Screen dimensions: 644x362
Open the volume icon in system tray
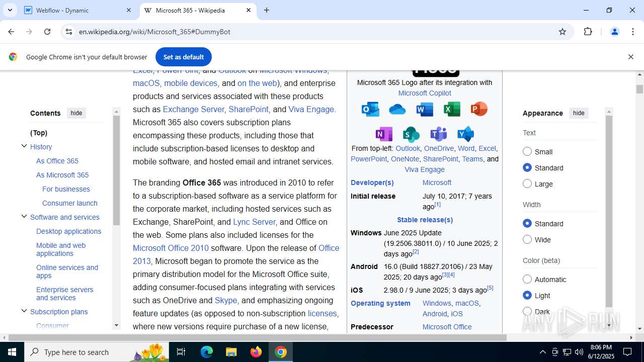[x=579, y=352]
